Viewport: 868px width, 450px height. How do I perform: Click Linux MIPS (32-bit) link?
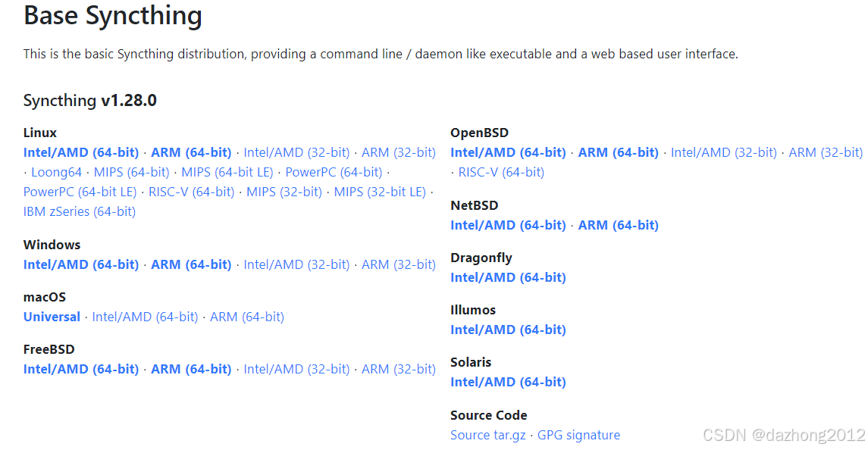coord(284,192)
